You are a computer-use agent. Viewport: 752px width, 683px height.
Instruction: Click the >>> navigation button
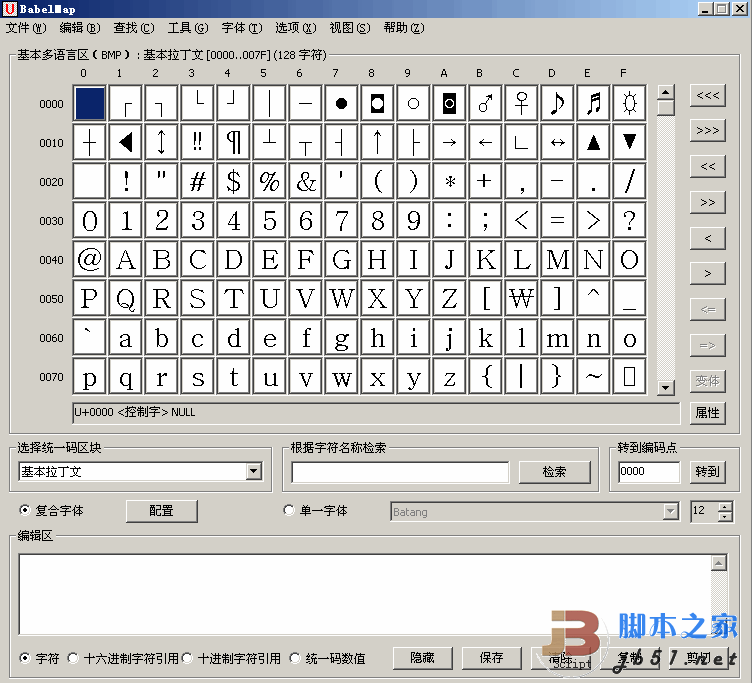tap(707, 130)
